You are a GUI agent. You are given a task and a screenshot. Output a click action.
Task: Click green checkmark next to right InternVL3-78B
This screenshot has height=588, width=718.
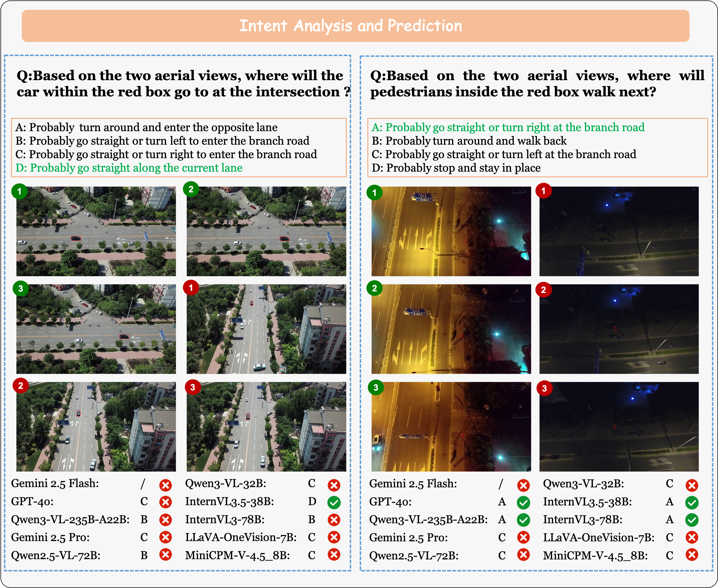click(x=692, y=520)
